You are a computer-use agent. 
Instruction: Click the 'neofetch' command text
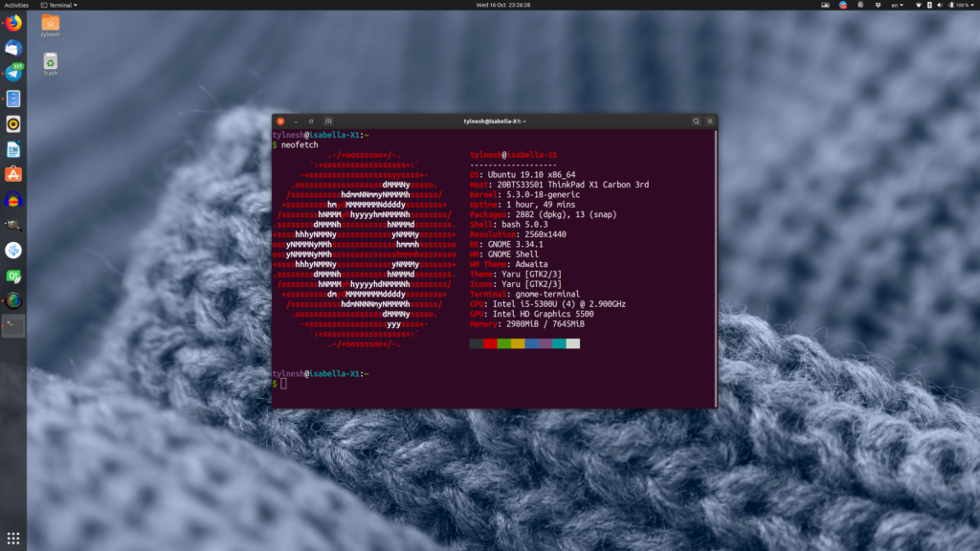tap(300, 145)
